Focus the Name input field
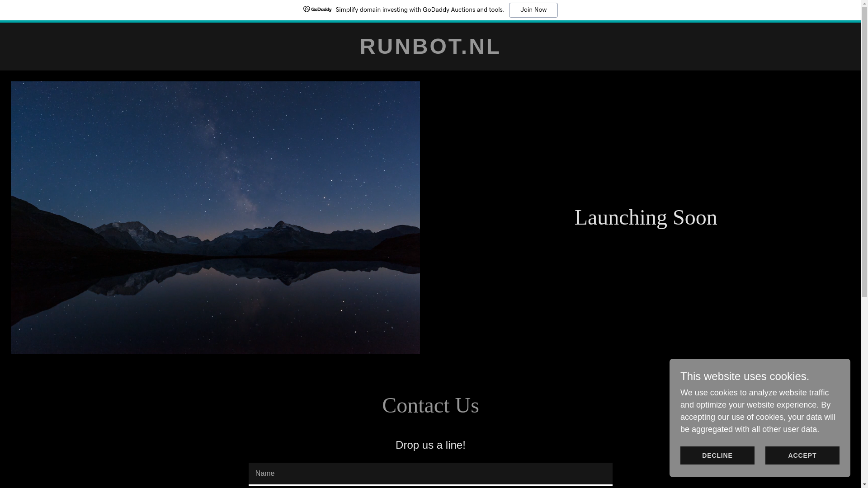This screenshot has width=868, height=488. [430, 474]
